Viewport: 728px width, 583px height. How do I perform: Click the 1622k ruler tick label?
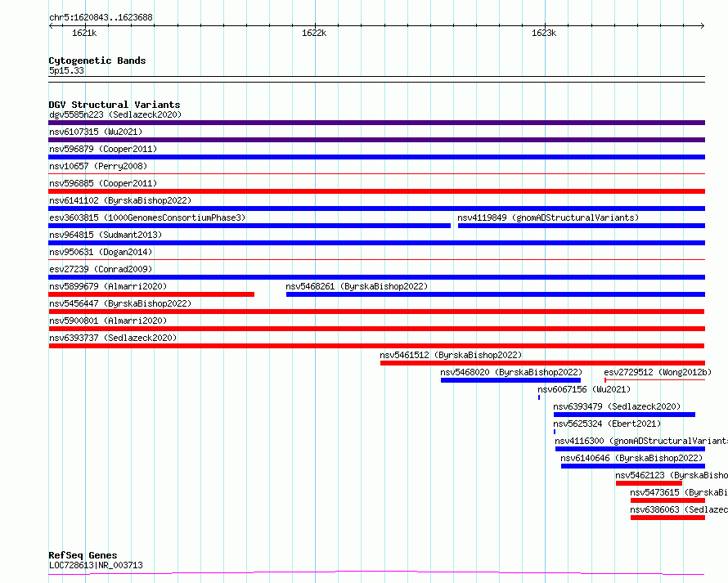(314, 33)
